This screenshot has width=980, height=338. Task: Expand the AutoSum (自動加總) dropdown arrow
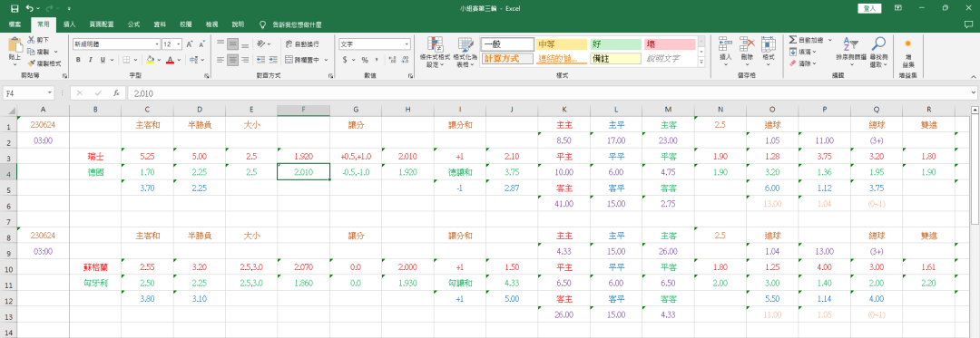(x=830, y=39)
